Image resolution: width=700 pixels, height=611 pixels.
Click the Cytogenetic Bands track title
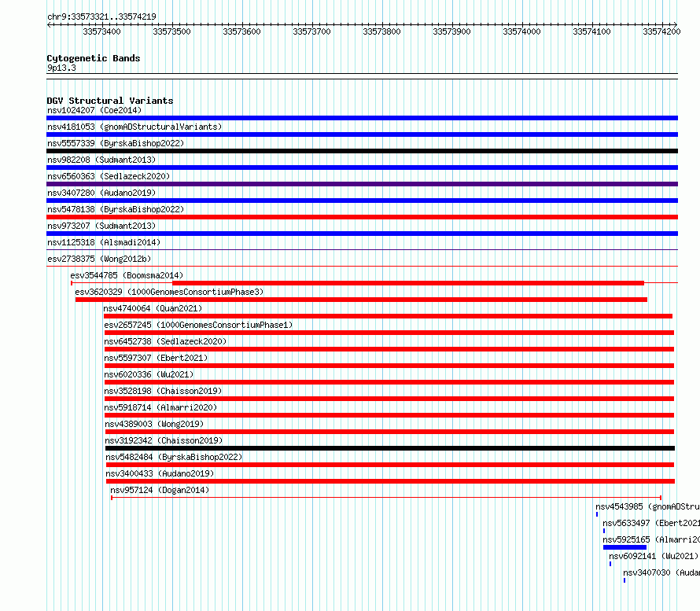click(x=94, y=58)
